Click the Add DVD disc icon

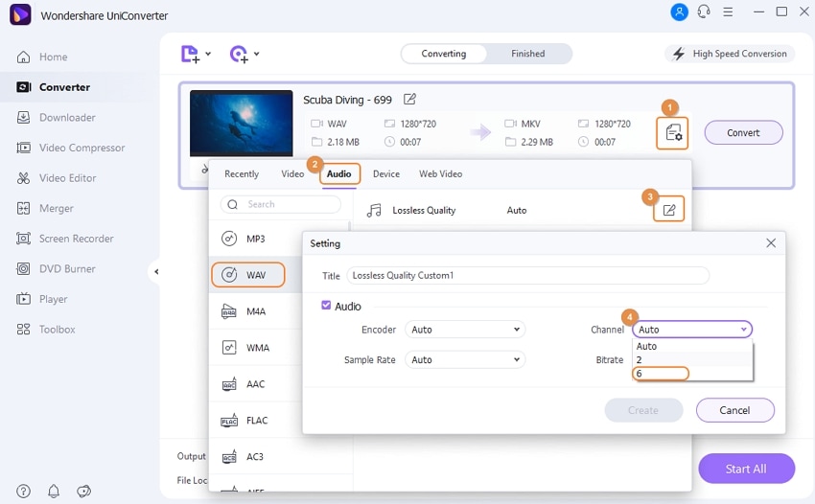coord(239,54)
